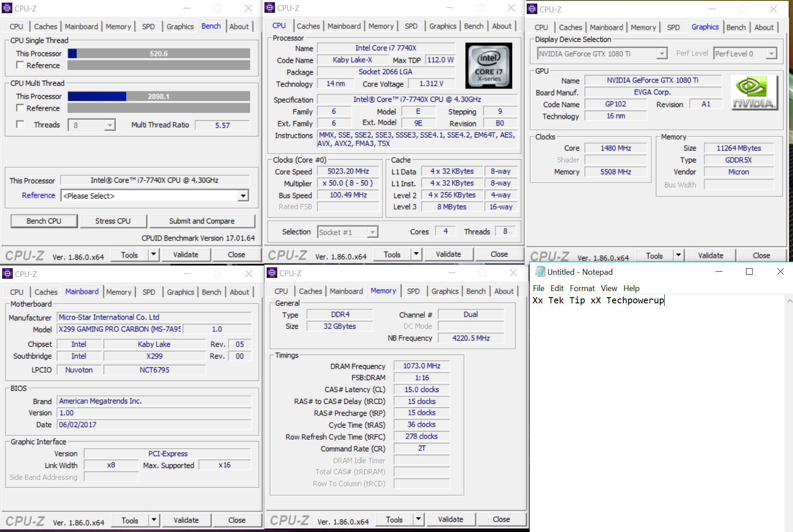Enable Single Thread Reference checkbox
Viewport: 793px width, 532px height.
tap(20, 65)
